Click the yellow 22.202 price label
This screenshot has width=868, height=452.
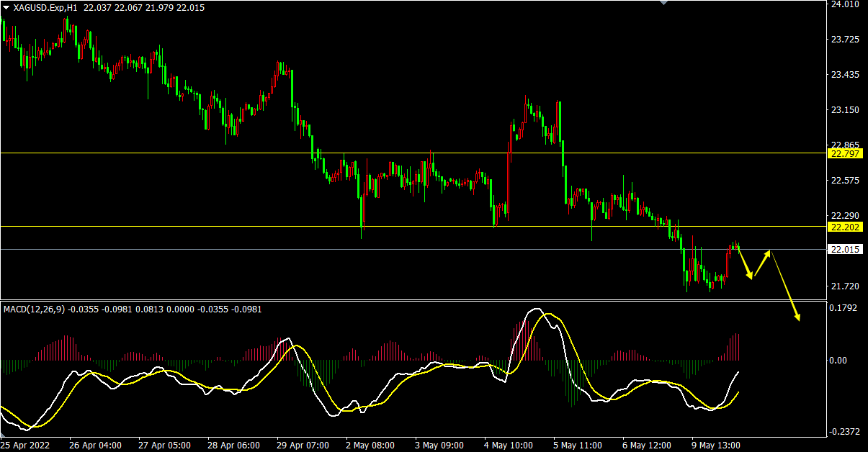coord(845,227)
